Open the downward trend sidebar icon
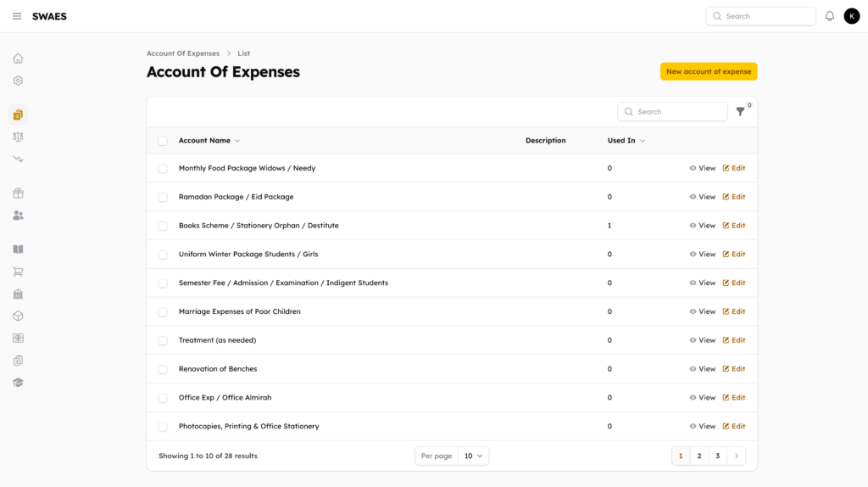The width and height of the screenshot is (868, 487). tap(19, 159)
